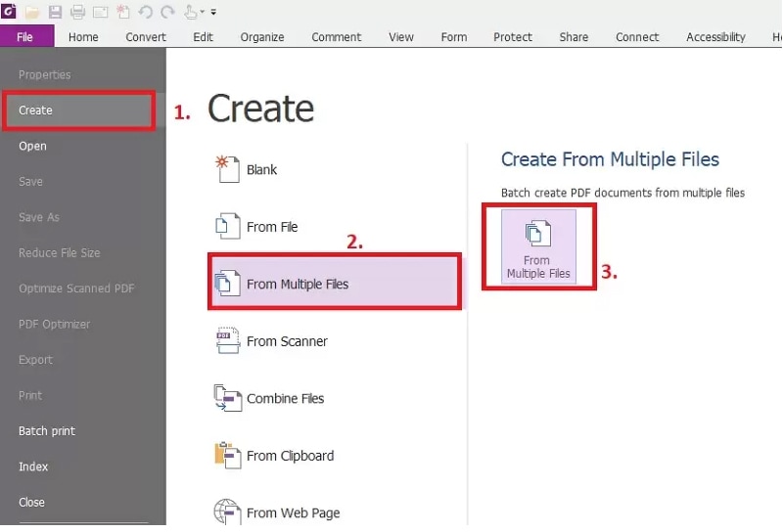Select the hand touch mode icon

(x=190, y=12)
